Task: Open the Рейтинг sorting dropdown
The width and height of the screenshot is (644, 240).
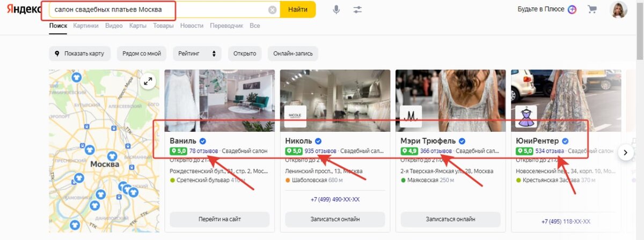Action: 197,54
